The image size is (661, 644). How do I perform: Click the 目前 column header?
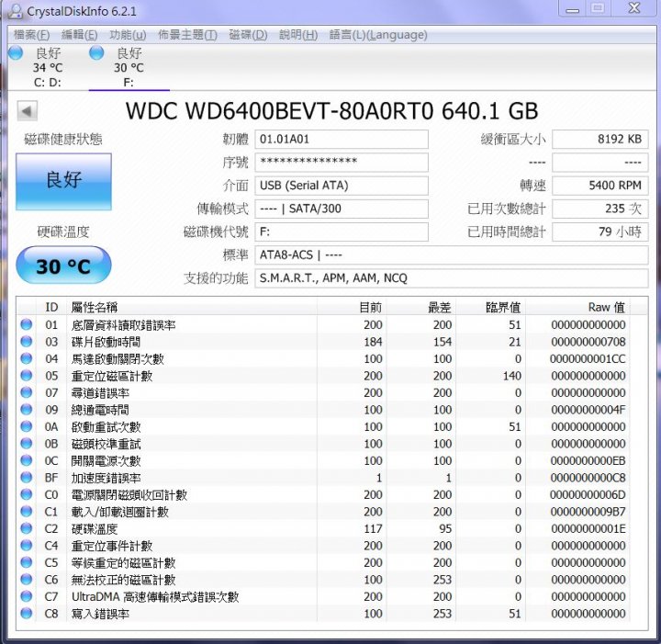point(352,307)
